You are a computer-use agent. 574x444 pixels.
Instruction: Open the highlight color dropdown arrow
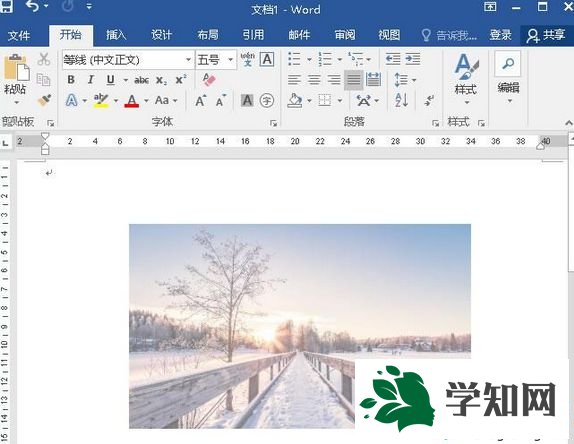pos(116,100)
